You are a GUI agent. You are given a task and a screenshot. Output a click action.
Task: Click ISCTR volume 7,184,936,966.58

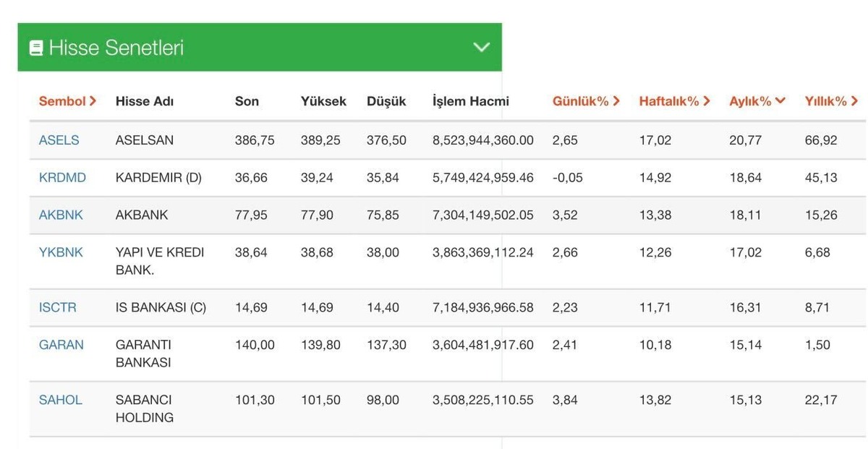[x=483, y=307]
